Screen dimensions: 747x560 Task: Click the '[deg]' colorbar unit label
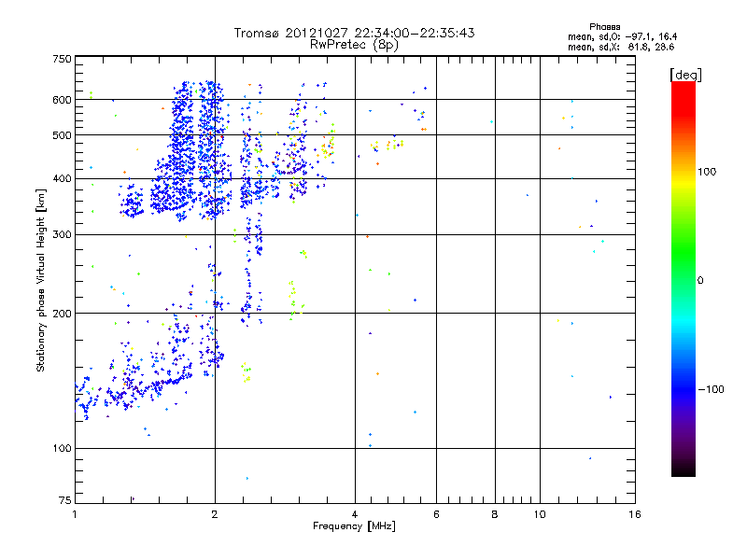685,75
